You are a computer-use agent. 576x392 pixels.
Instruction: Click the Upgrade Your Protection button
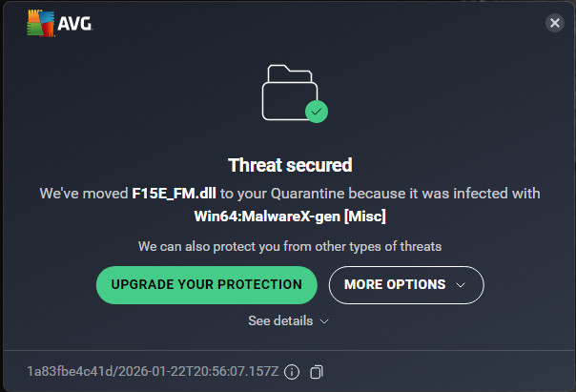(206, 284)
